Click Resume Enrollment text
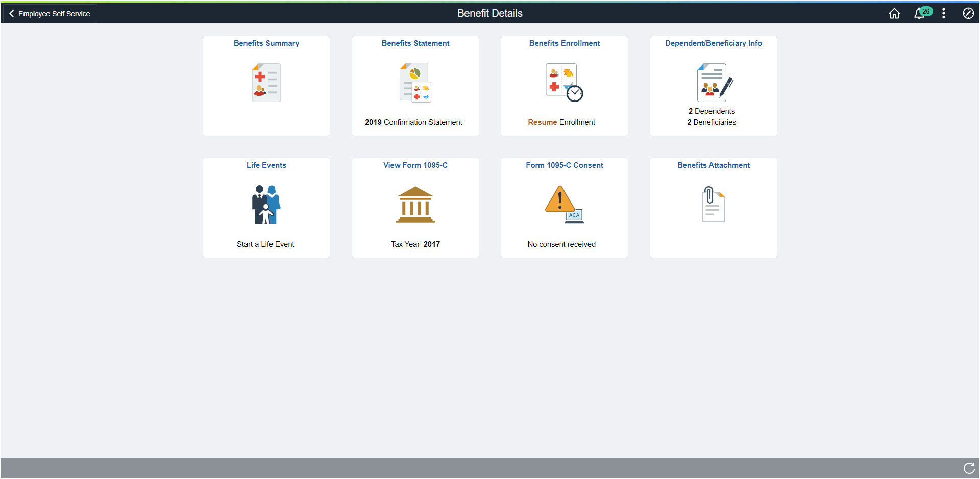 (x=561, y=122)
